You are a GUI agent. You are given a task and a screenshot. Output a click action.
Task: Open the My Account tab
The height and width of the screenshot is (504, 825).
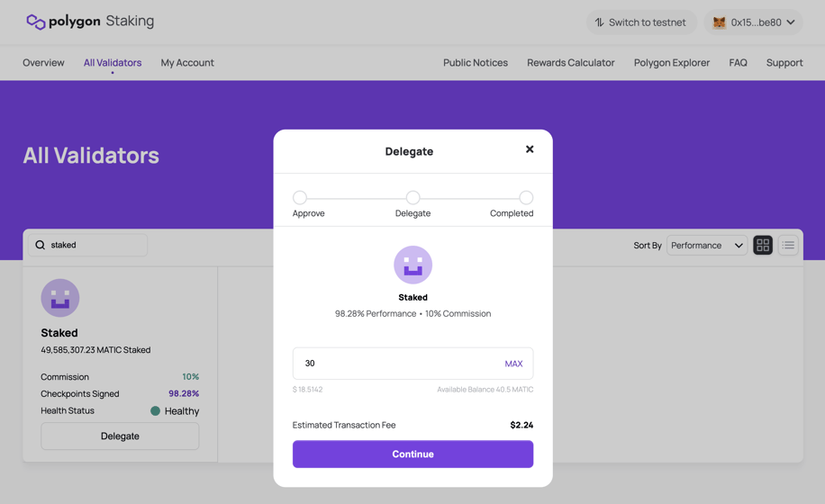187,62
